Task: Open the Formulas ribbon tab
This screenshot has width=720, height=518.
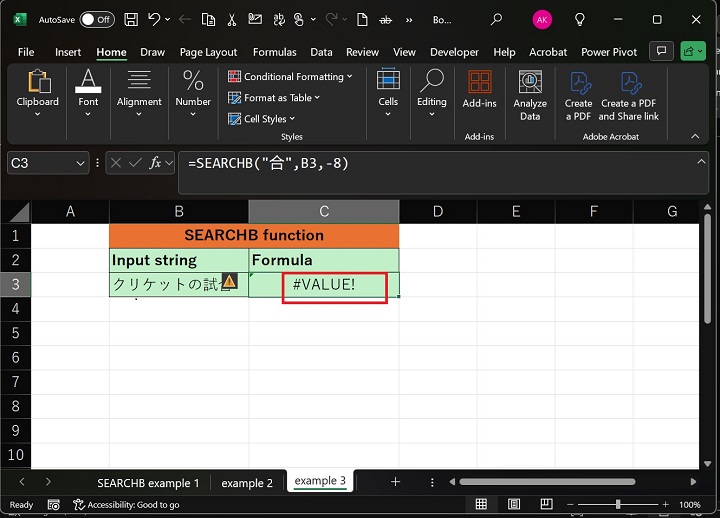Action: click(x=274, y=52)
